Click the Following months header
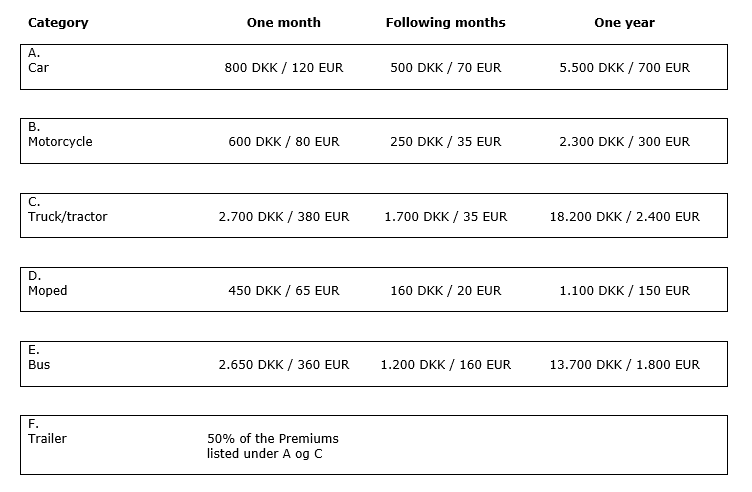Image resolution: width=752 pixels, height=492 pixels. pos(446,23)
